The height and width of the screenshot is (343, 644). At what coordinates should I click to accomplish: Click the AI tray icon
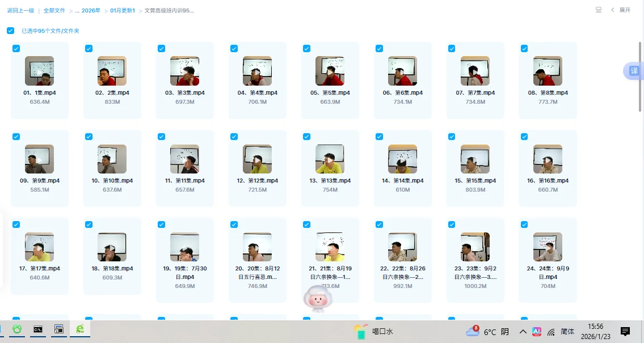point(536,332)
